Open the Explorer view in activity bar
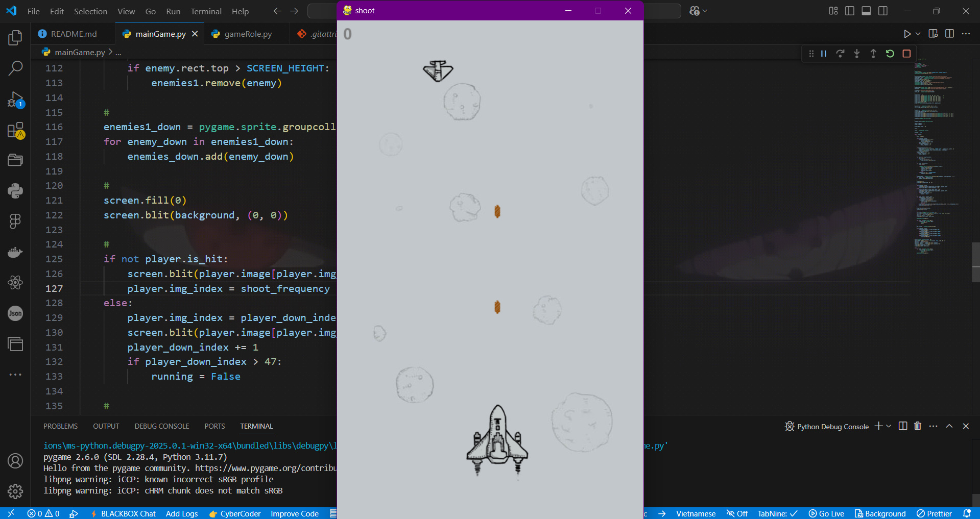The height and width of the screenshot is (519, 980). click(15, 37)
